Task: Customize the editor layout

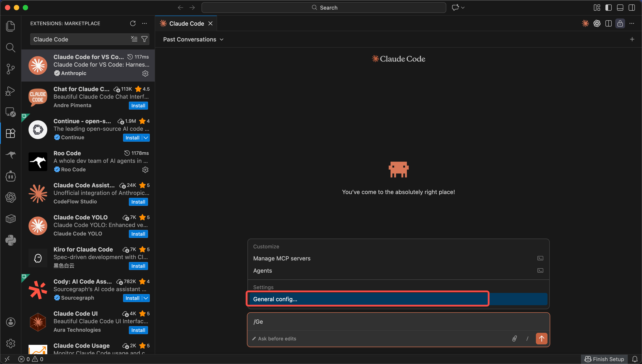Action: tap(597, 8)
